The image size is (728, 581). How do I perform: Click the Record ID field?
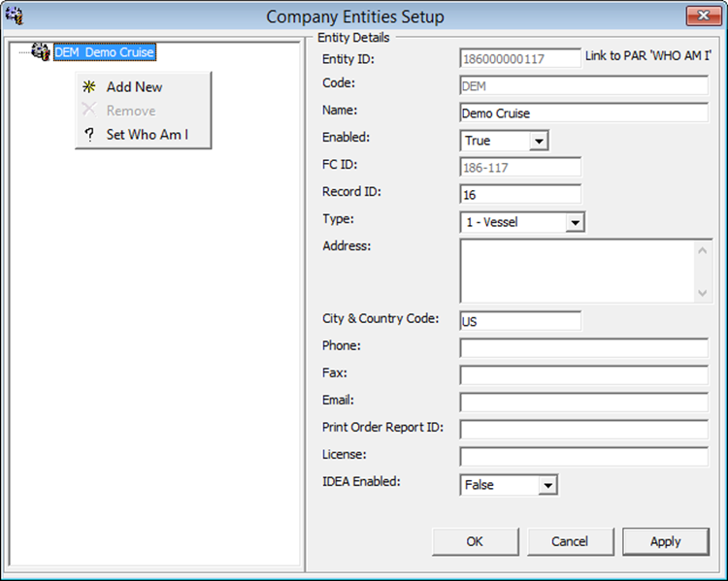(520, 194)
